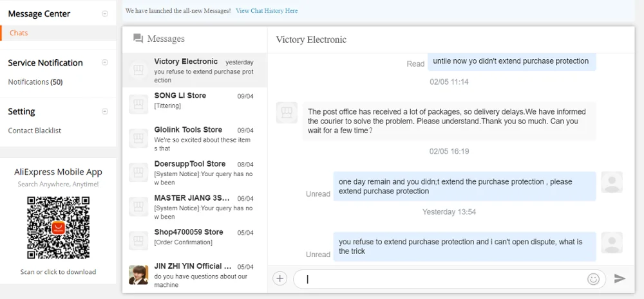The image size is (644, 299).
Task: Collapse the Setting section
Action: pyautogui.click(x=105, y=111)
